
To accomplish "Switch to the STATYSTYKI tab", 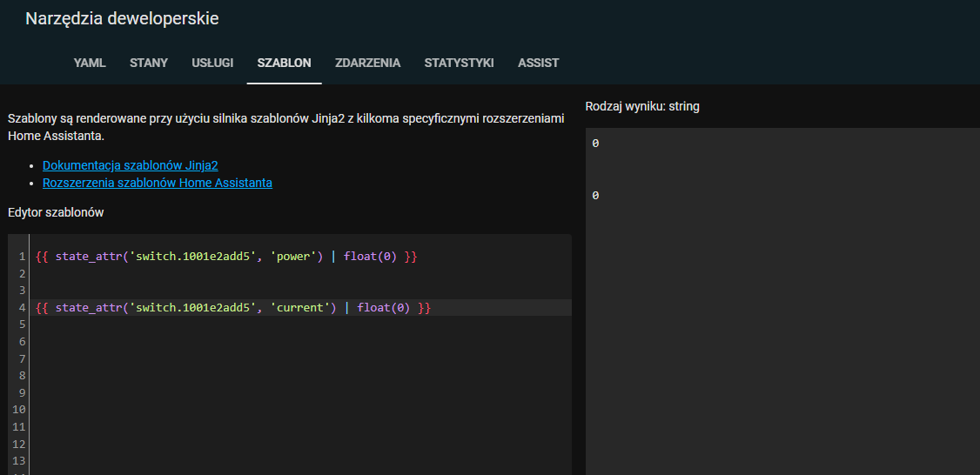I will pos(459,63).
